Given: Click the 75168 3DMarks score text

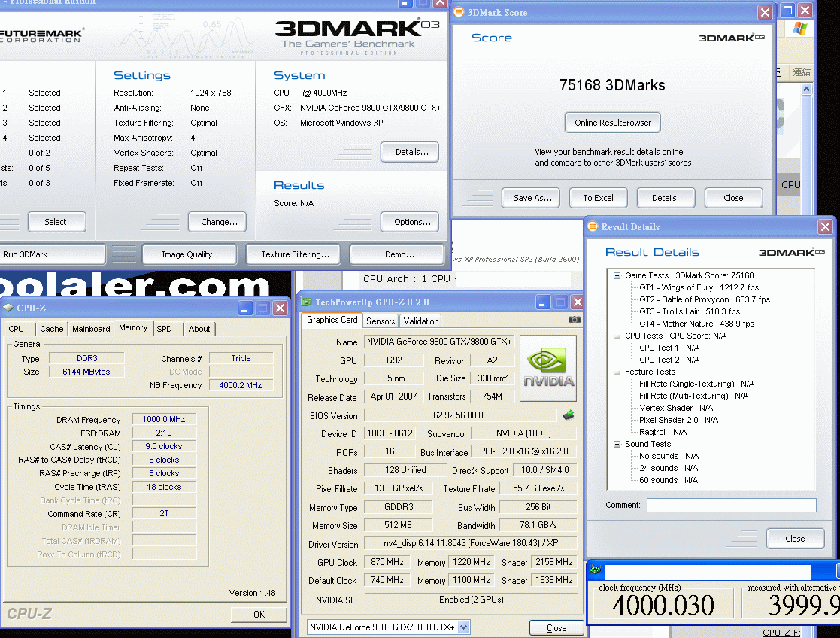Looking at the screenshot, I should (612, 85).
